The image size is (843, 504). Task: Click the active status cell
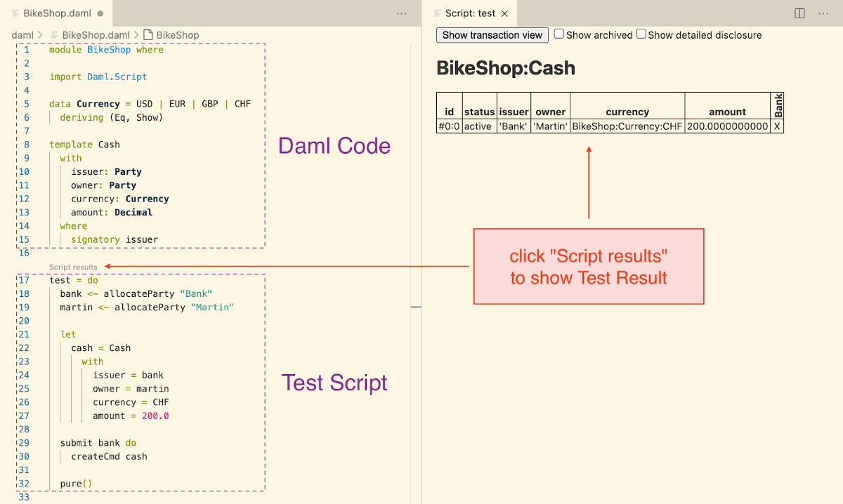[480, 126]
